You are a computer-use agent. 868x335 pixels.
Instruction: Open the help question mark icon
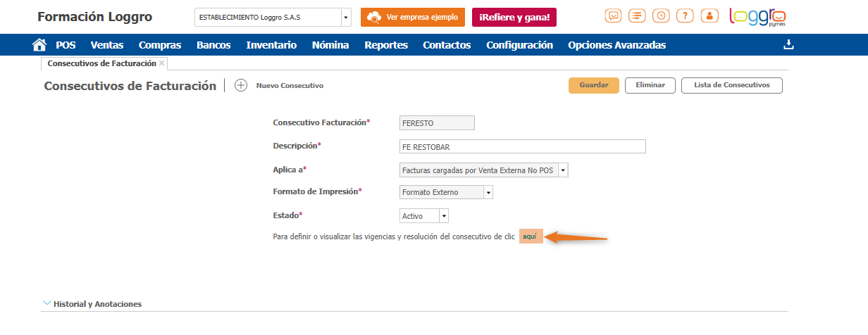coord(685,15)
